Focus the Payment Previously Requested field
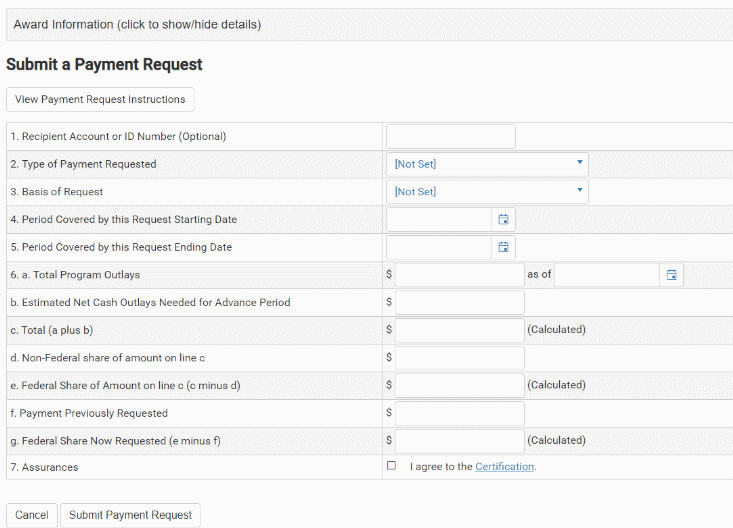Image resolution: width=733 pixels, height=528 pixels. 459,413
